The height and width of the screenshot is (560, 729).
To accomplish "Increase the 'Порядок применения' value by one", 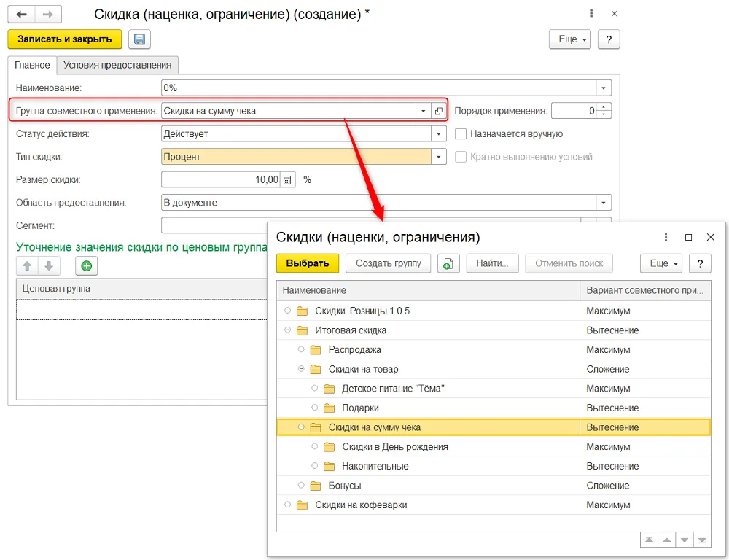I will pyautogui.click(x=604, y=107).
